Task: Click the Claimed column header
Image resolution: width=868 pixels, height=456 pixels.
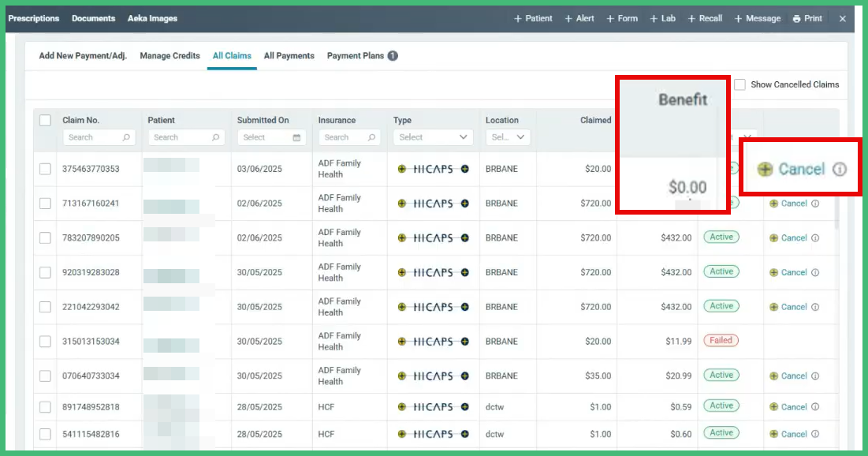Action: pos(595,120)
